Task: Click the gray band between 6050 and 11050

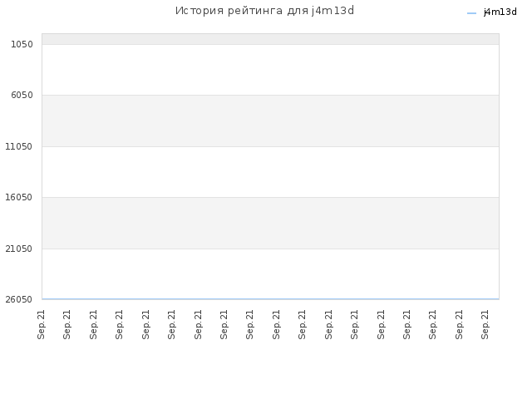Action: pyautogui.click(x=270, y=121)
